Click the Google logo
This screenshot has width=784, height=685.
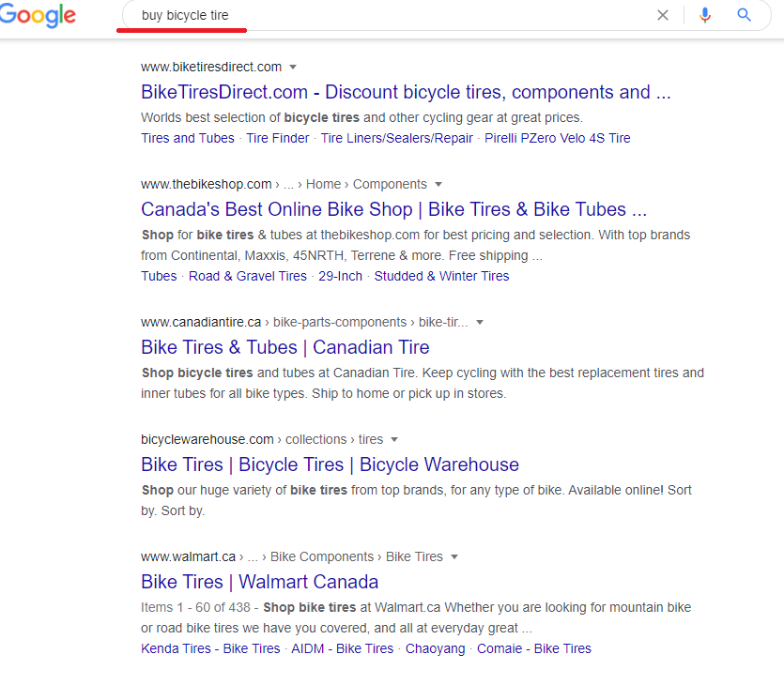pos(38,16)
